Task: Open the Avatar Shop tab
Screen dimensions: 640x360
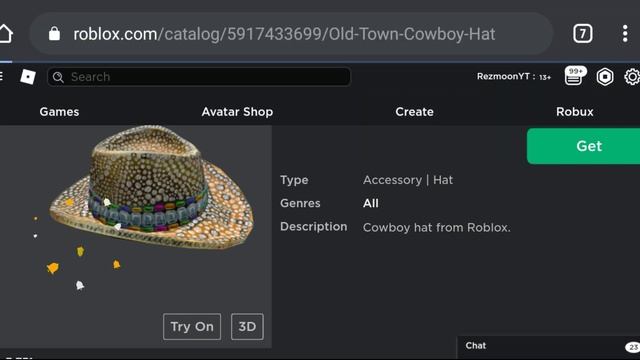Action: click(237, 112)
